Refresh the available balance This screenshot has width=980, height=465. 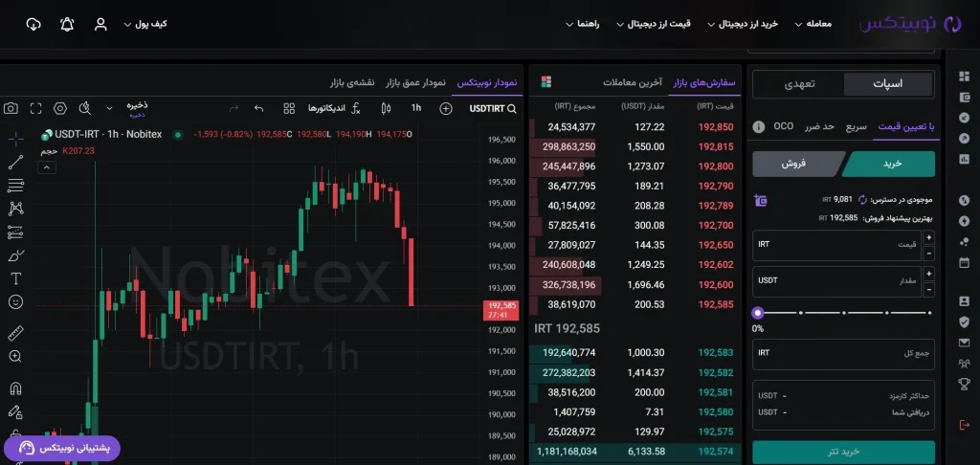click(862, 200)
